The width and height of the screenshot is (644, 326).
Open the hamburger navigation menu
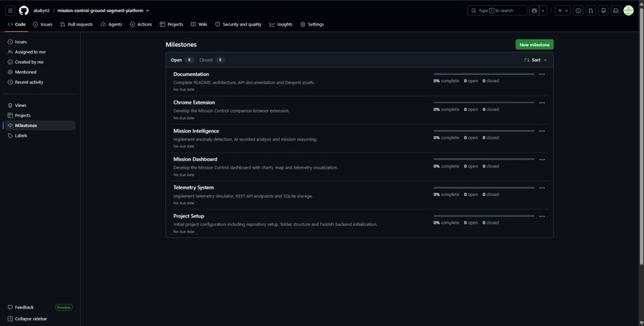[10, 10]
